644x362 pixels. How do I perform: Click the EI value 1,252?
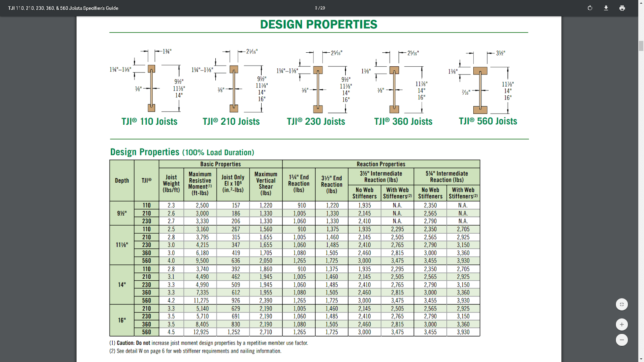point(234,332)
